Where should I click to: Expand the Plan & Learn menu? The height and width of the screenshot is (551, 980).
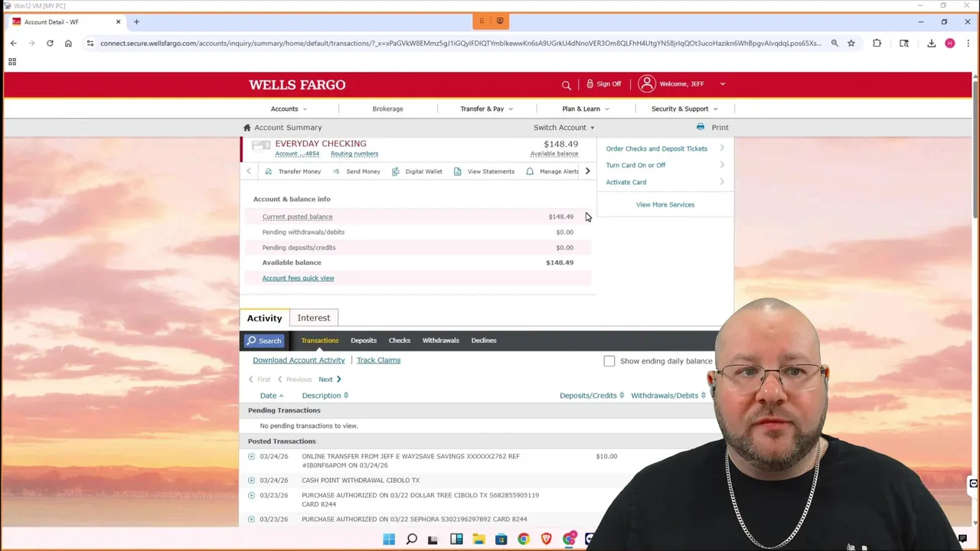click(x=586, y=109)
